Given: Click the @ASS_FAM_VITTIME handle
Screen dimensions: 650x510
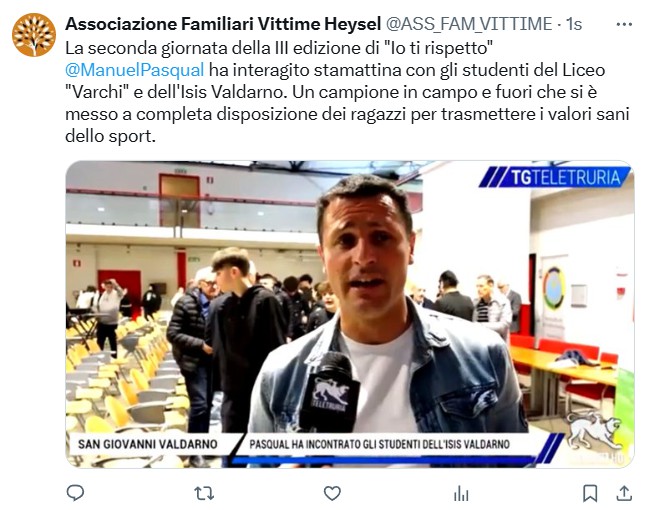Looking at the screenshot, I should pyautogui.click(x=469, y=24).
